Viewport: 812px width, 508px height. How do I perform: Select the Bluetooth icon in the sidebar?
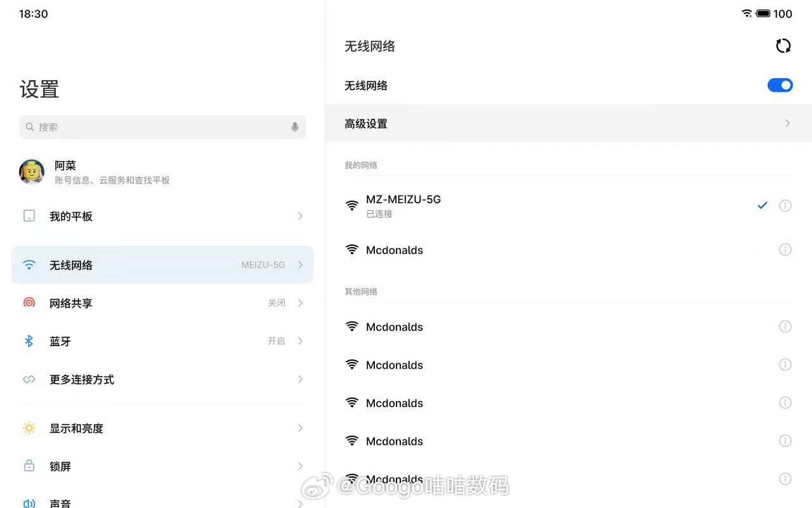point(29,341)
